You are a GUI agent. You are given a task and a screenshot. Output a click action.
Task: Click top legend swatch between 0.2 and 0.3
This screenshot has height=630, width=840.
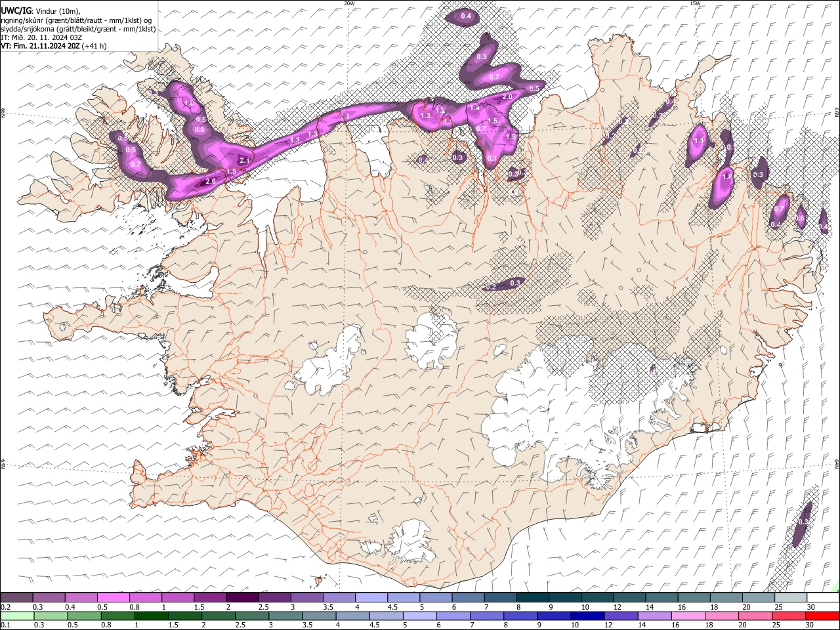(x=17, y=597)
